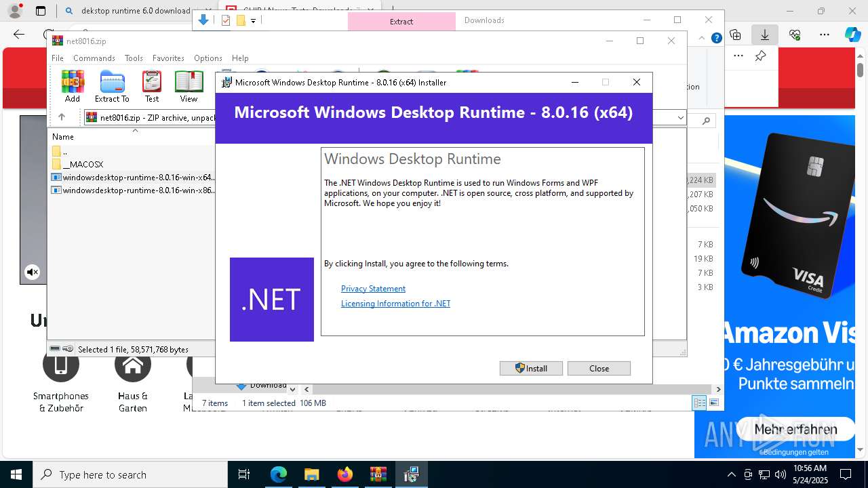Open Edge Browser essentials heart icon
This screenshot has width=868, height=488.
pyautogui.click(x=795, y=35)
